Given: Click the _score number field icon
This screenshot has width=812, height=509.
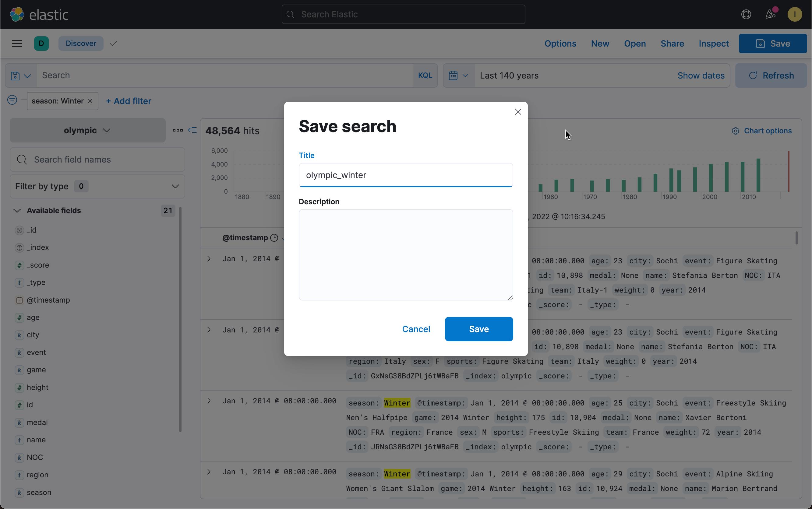Looking at the screenshot, I should point(19,265).
